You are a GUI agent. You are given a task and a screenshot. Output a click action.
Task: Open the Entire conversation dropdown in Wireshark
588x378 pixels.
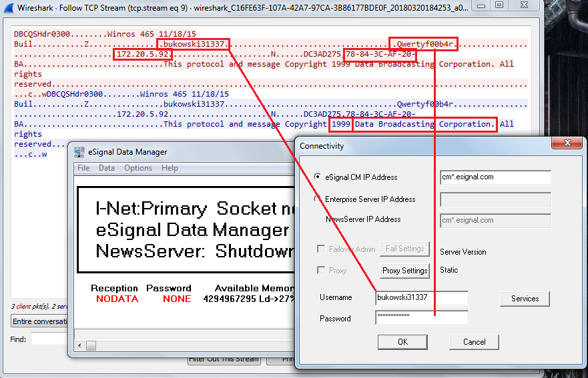coord(39,321)
